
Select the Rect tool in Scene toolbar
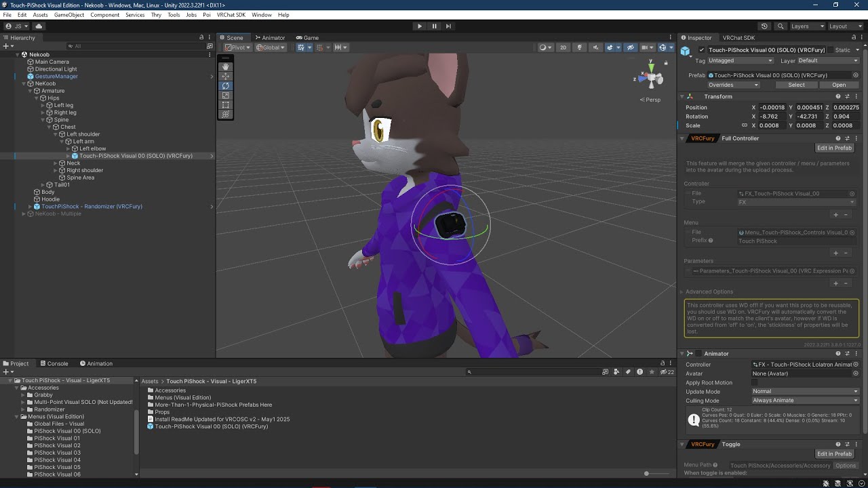pos(226,105)
